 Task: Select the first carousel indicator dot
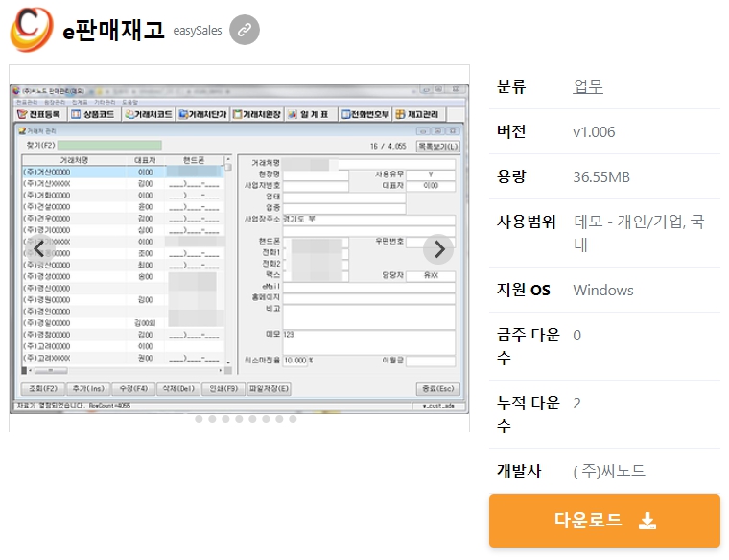(199, 419)
